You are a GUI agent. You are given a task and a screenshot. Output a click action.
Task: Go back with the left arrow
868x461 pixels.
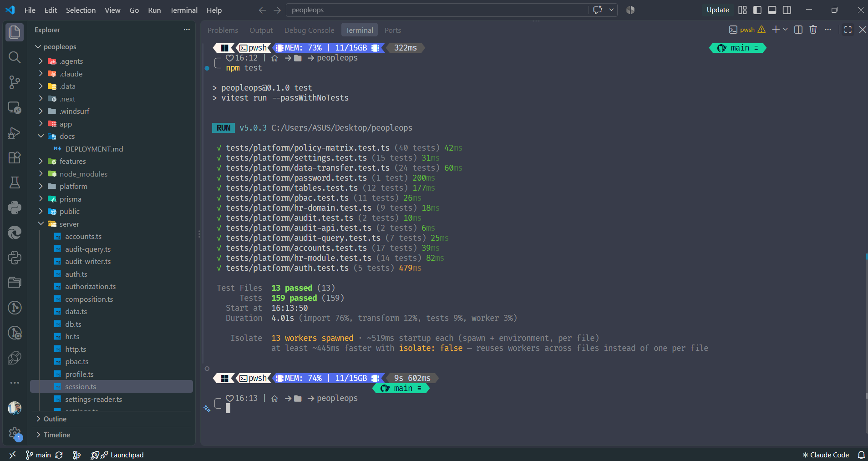click(262, 10)
